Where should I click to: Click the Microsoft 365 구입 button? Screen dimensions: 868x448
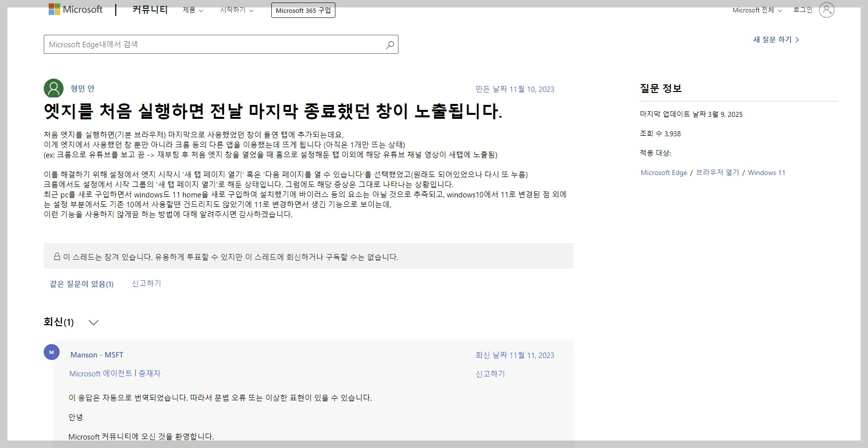pos(303,10)
